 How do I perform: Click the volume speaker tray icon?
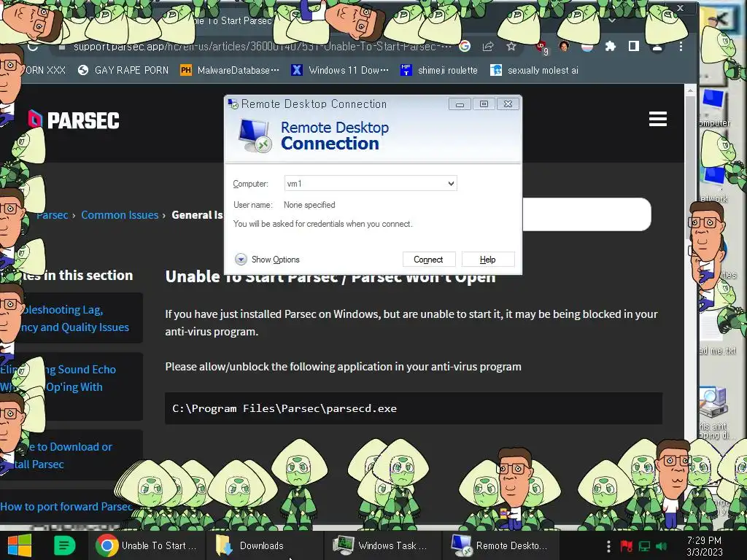[x=661, y=545]
